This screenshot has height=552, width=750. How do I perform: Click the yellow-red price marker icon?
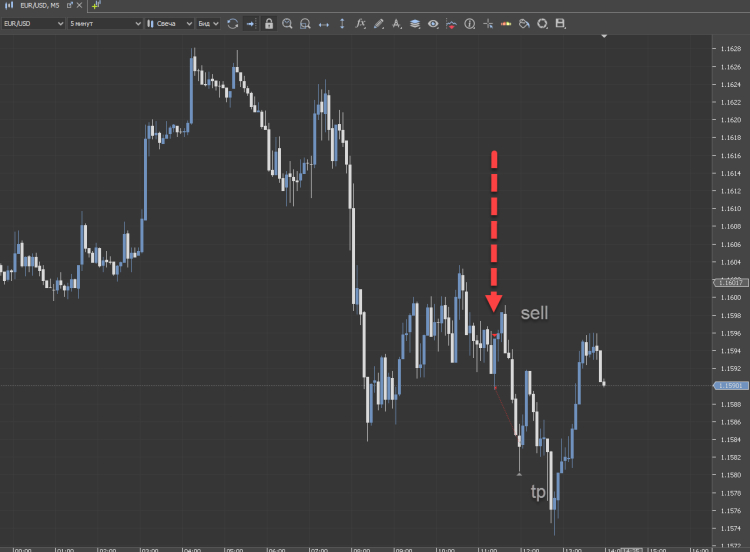tap(506, 23)
